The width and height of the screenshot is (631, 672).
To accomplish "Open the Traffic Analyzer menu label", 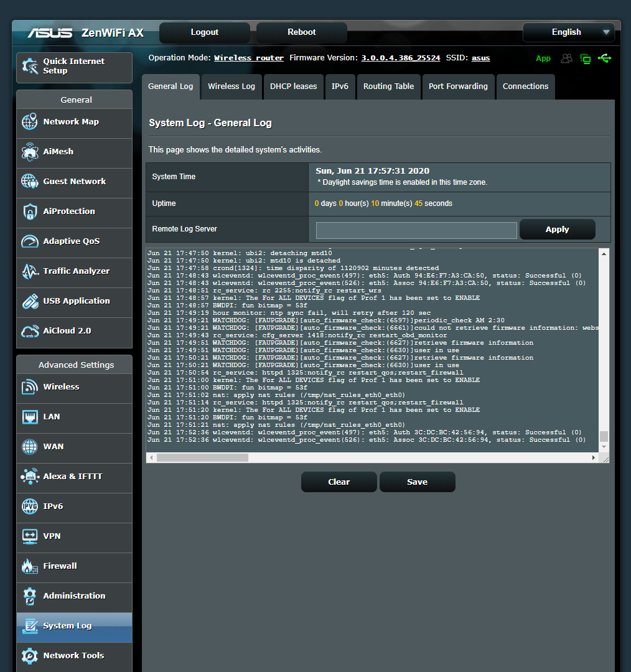I will [x=77, y=271].
